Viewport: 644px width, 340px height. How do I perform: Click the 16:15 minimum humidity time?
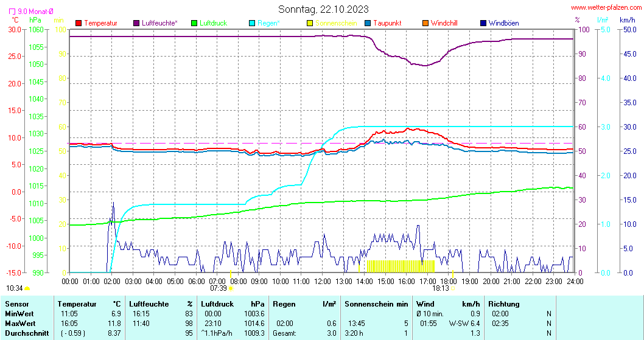(x=141, y=314)
